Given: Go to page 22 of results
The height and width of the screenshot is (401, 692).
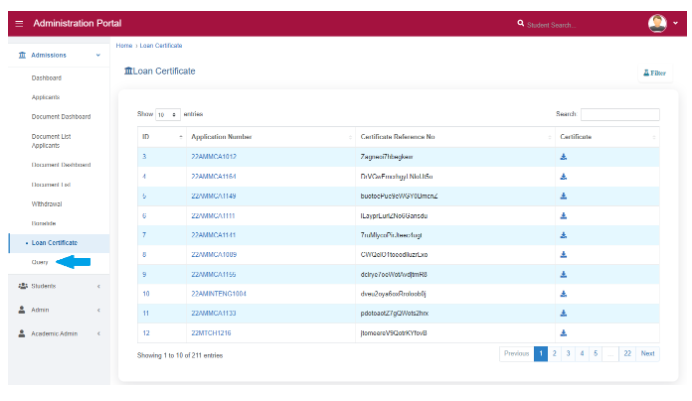Looking at the screenshot, I should pyautogui.click(x=626, y=354).
